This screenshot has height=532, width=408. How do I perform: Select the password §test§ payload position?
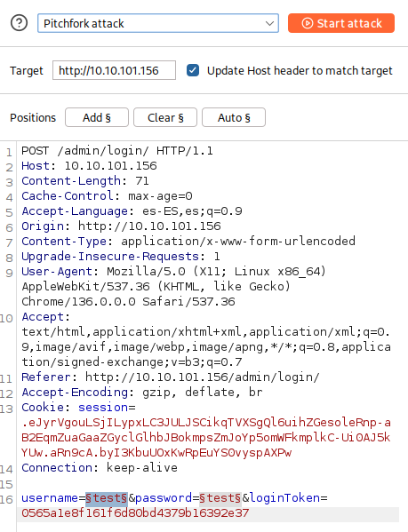(220, 498)
